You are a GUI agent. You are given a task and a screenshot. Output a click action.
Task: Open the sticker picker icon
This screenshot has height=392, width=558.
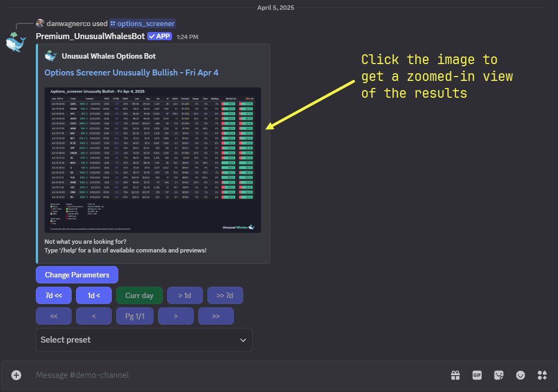[x=499, y=375]
